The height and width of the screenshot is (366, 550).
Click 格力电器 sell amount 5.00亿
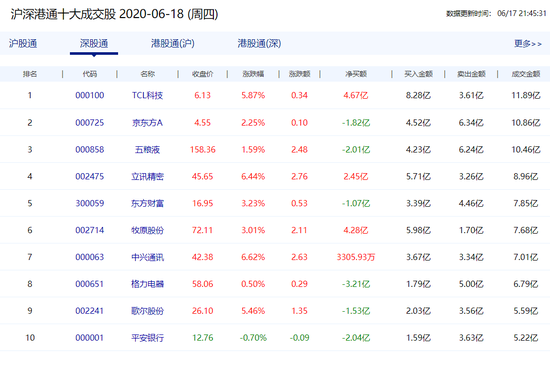click(471, 284)
